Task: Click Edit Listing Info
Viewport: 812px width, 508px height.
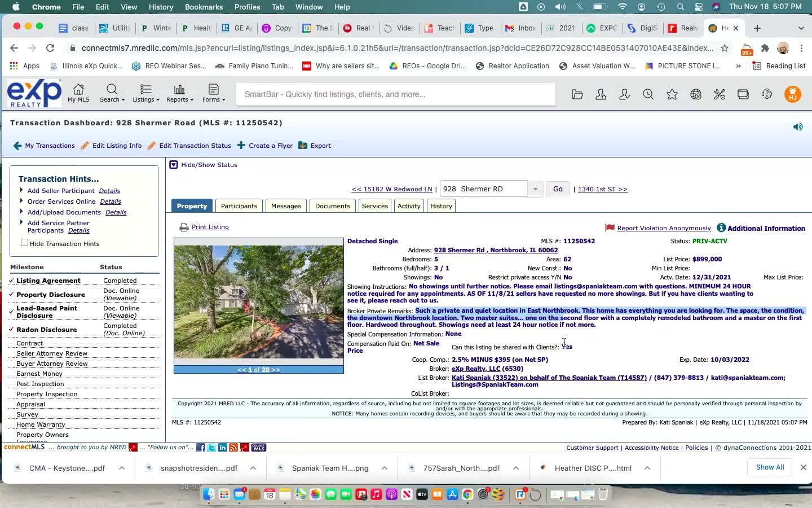Action: [111, 146]
